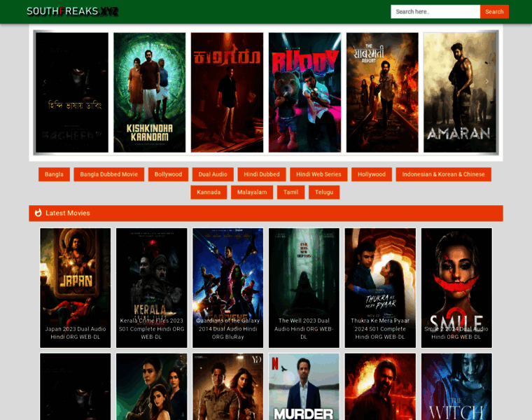
Task: Click the Latest Movies section heading
Action: pos(68,213)
